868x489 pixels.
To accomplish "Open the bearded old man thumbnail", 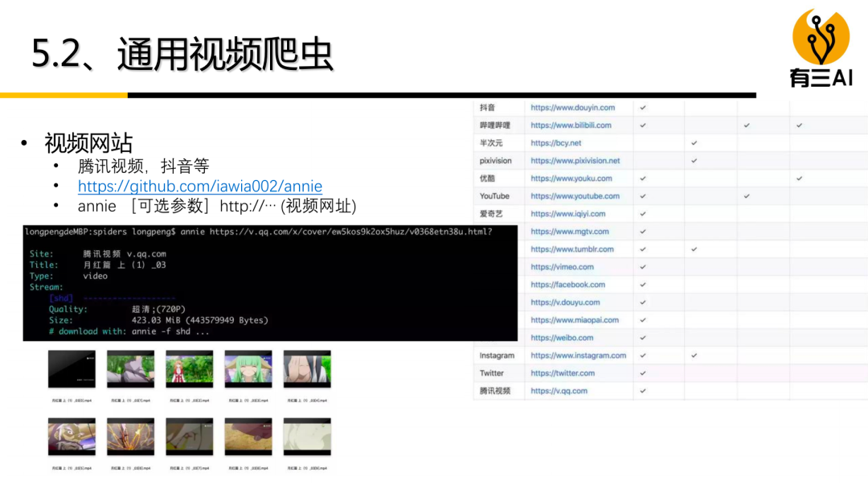I will 72,437.
